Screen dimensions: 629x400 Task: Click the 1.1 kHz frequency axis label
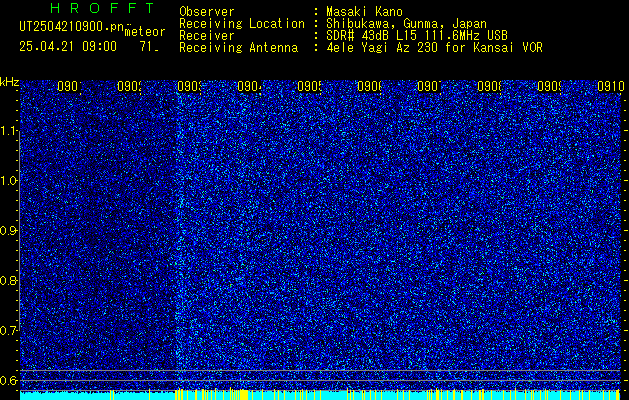pos(10,131)
